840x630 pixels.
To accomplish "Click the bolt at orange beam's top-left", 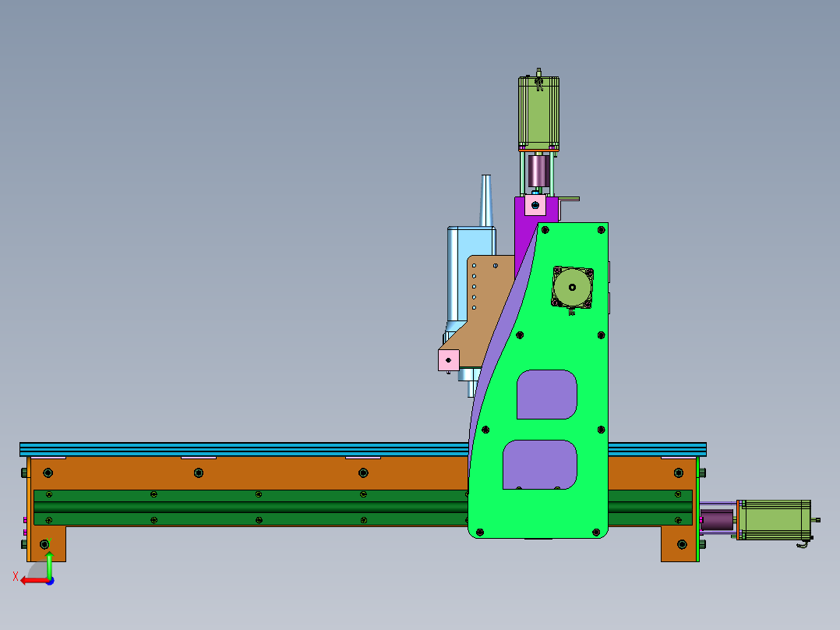I will click(x=48, y=472).
